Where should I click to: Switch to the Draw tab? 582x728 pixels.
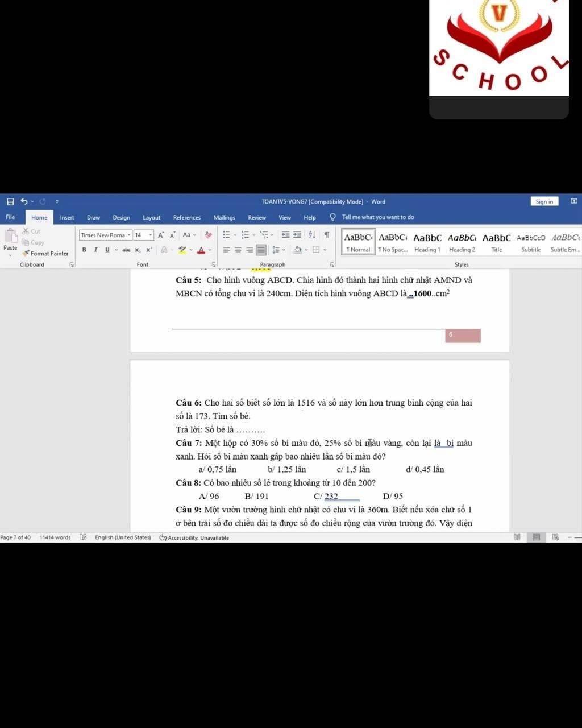[x=93, y=217]
